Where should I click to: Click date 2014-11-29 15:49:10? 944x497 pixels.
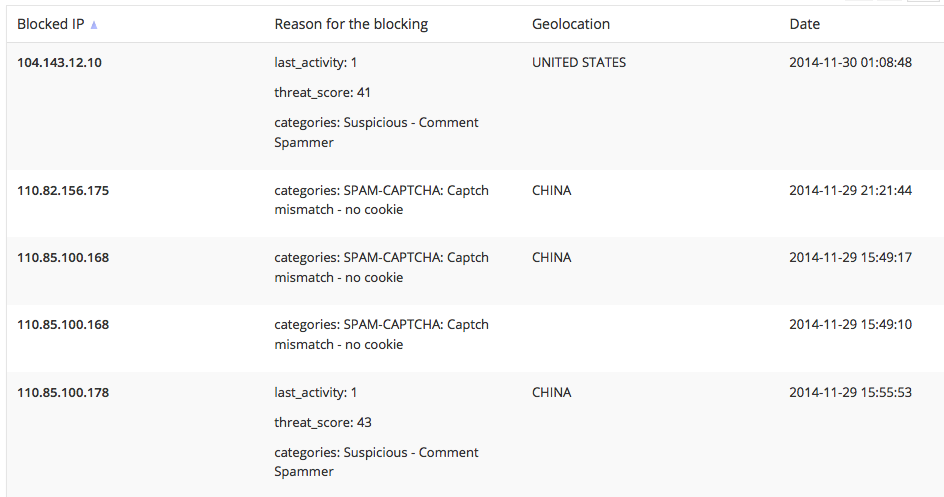pos(850,325)
